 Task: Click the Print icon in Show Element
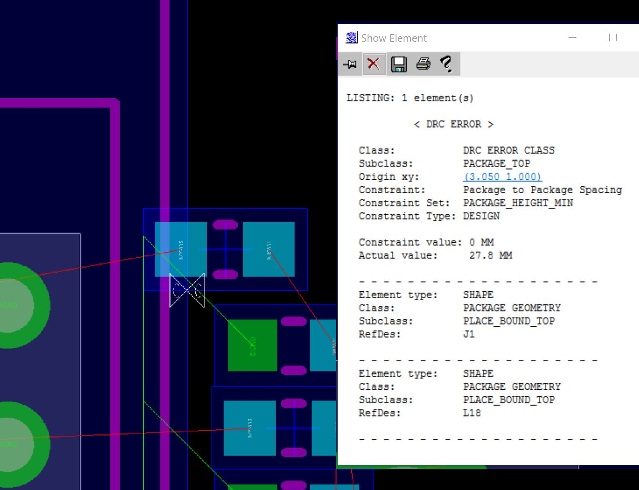coord(422,64)
